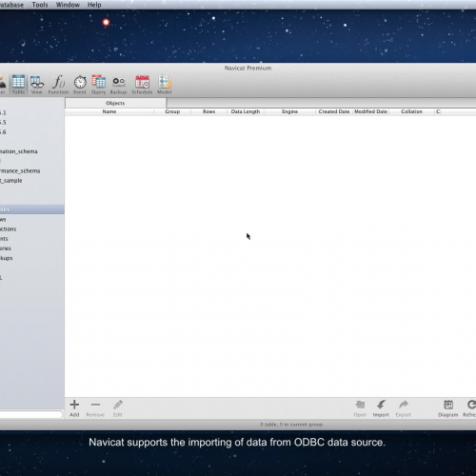Click the Event stopwatch icon

point(80,85)
